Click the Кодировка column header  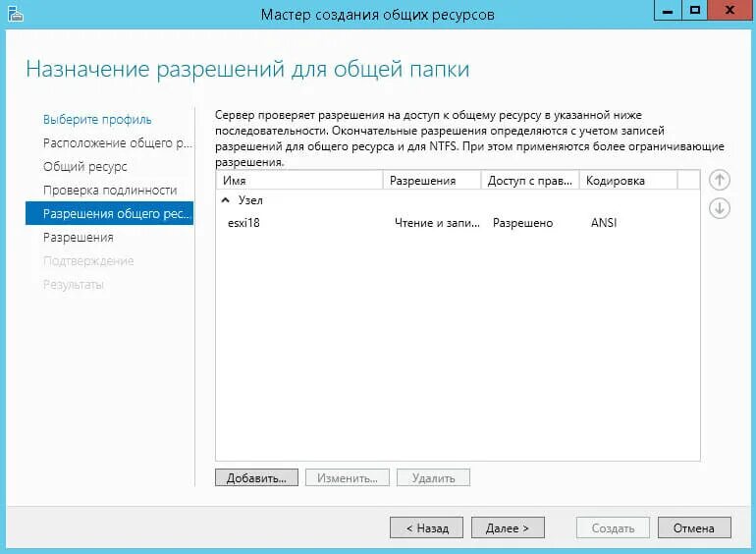tap(628, 181)
